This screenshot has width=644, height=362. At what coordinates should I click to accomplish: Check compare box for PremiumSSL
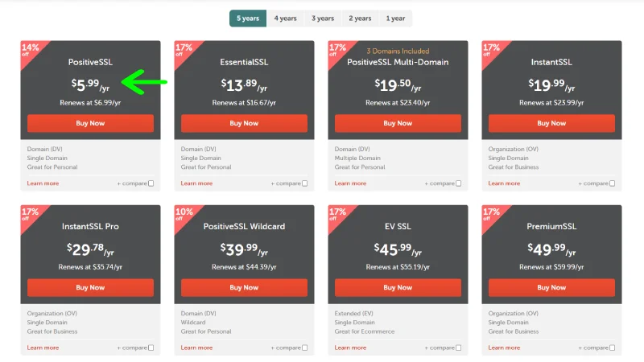tap(613, 348)
